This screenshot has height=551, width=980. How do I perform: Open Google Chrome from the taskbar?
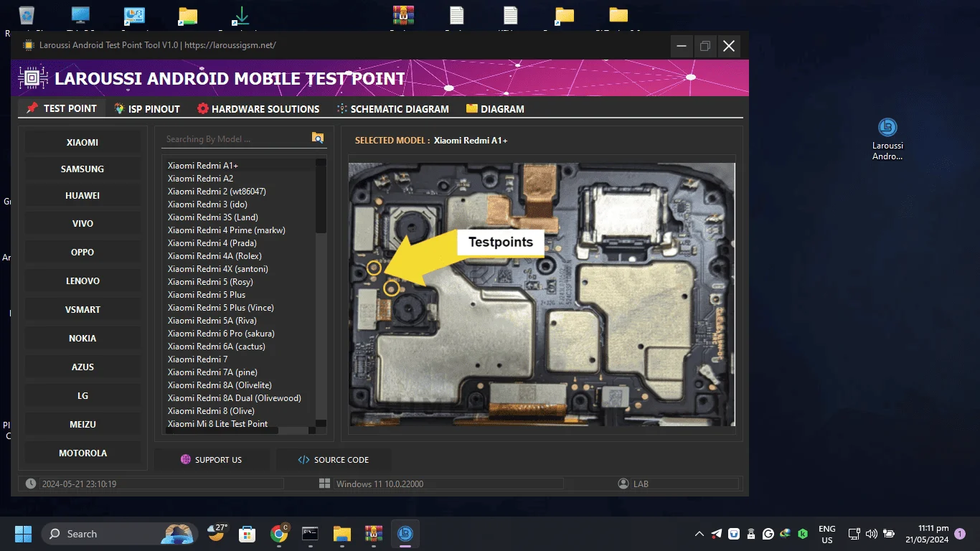point(279,534)
